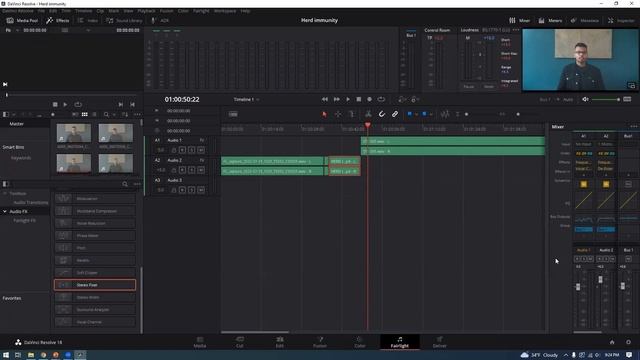Rewind timeline playback

point(324,99)
